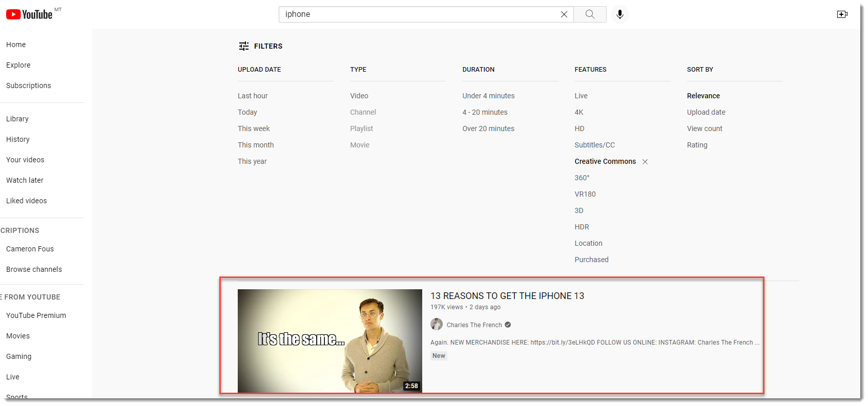The image size is (868, 406).
Task: Enable 360° feature filter
Action: (x=582, y=178)
